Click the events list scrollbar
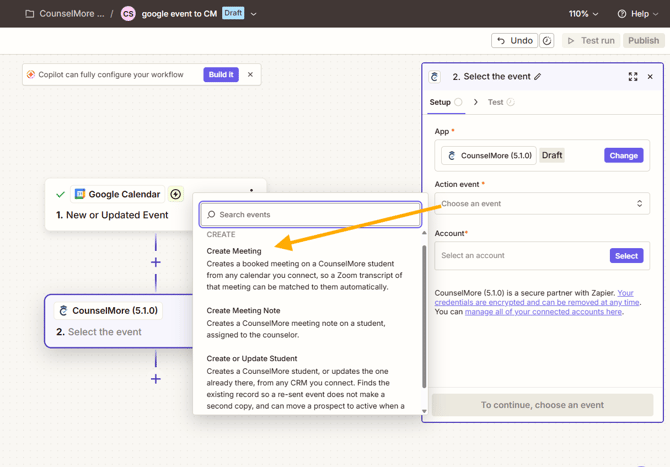This screenshot has width=670, height=467. coord(424,316)
